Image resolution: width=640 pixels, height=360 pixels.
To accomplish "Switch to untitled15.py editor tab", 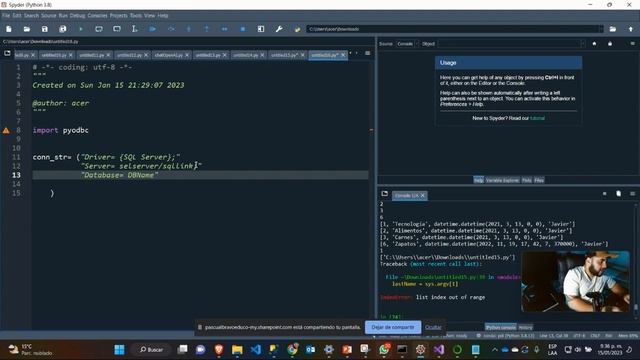I will (284, 55).
